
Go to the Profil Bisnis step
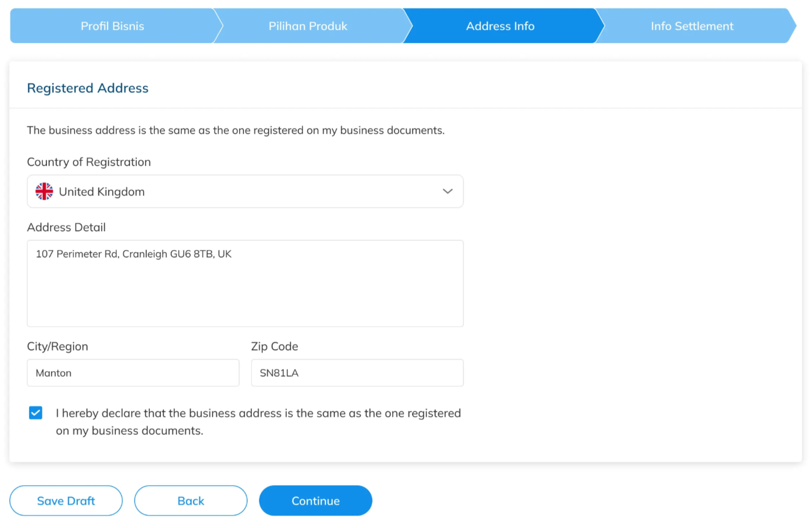click(x=112, y=26)
